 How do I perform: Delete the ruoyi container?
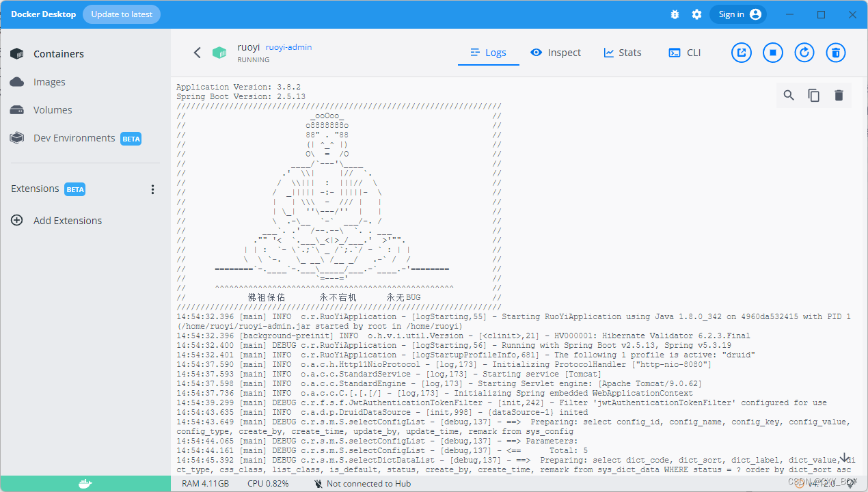[836, 53]
